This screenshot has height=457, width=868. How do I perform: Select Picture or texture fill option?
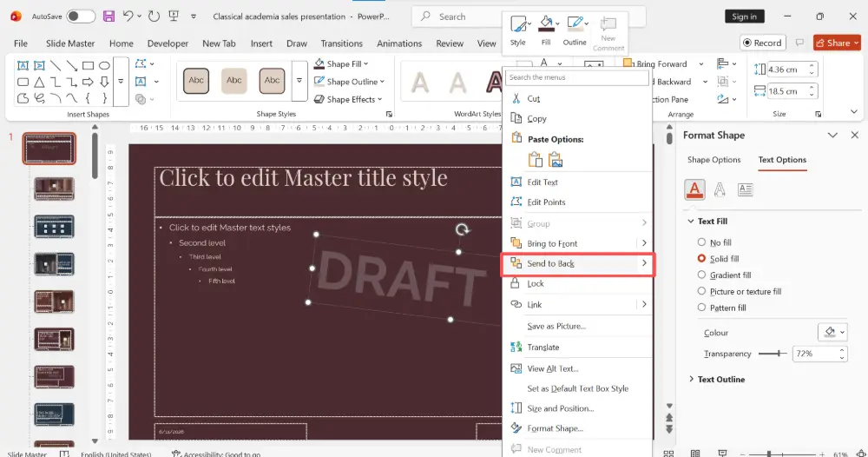coord(701,291)
